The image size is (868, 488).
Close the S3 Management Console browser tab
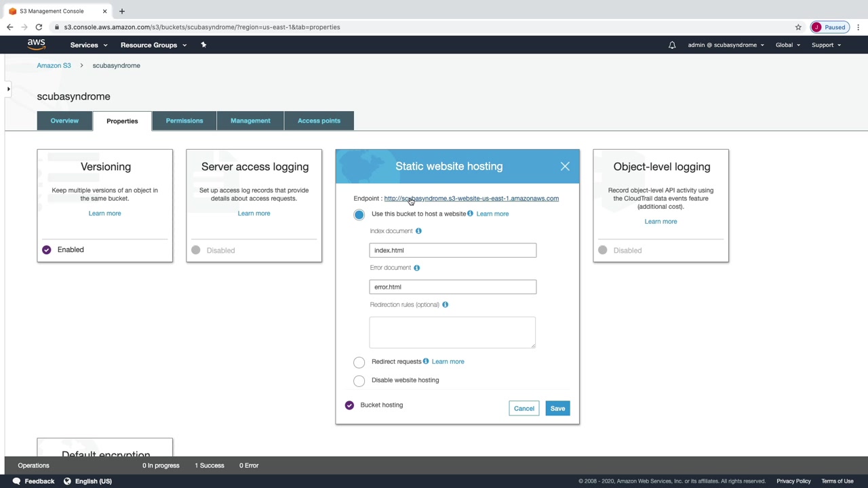104,11
